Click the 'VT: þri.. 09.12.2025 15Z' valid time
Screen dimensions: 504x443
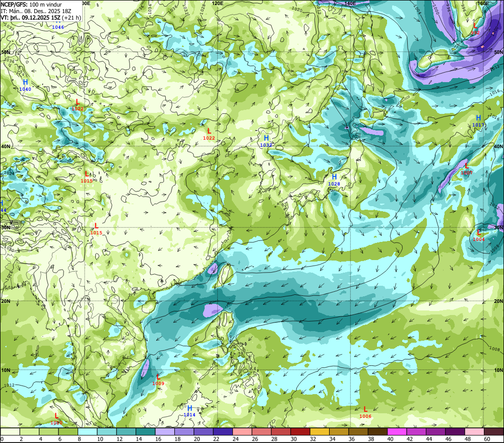[31, 17]
